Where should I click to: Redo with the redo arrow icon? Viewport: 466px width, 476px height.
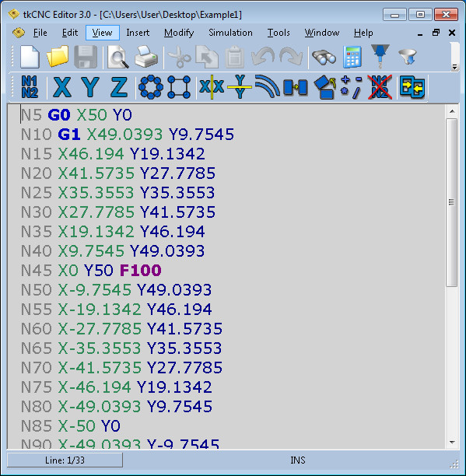[291, 56]
